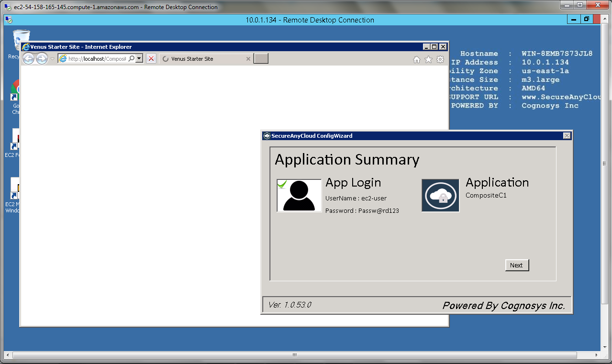Open Favorites using the star icon
The image size is (612, 364).
point(428,59)
